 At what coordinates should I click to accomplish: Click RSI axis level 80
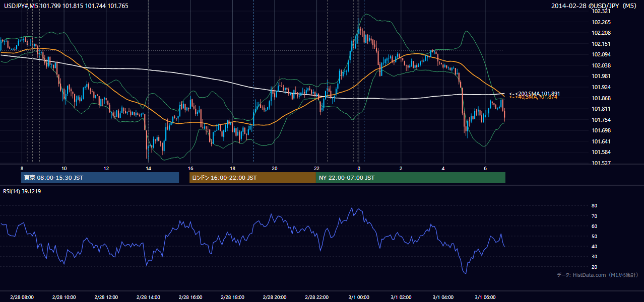coord(594,206)
